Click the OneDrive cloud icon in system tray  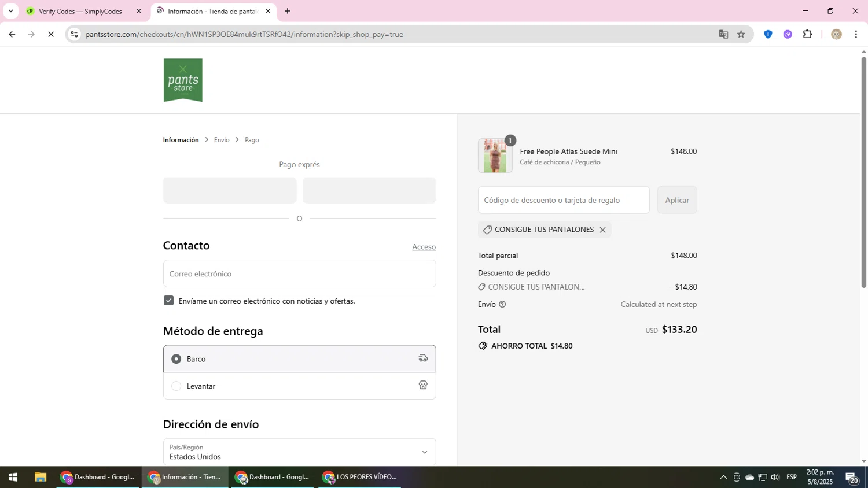pyautogui.click(x=749, y=477)
